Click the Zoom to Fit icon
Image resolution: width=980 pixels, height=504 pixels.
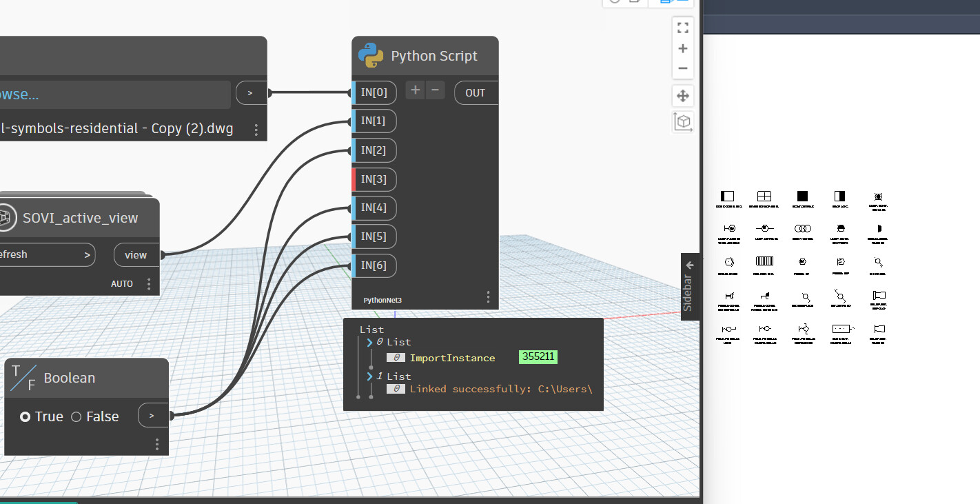click(682, 28)
